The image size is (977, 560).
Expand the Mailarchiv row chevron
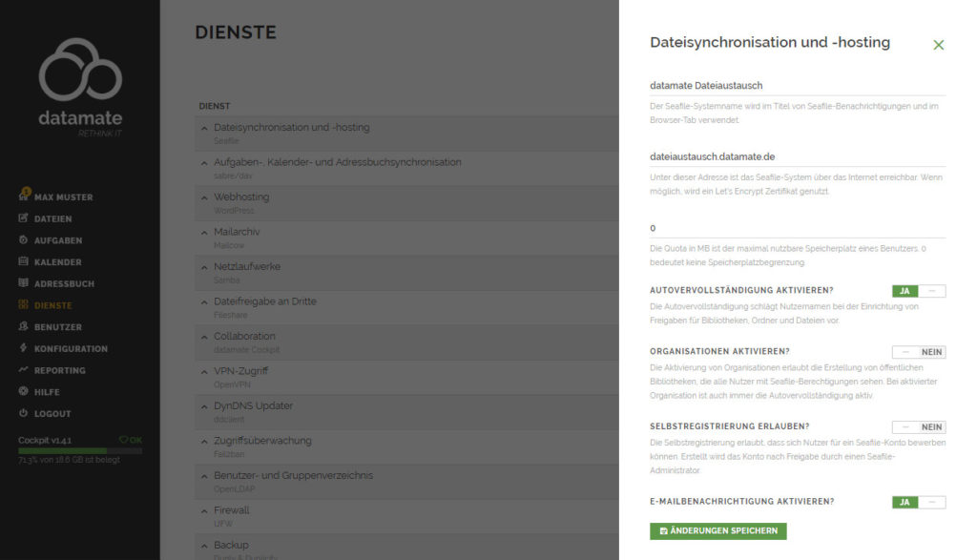point(204,233)
